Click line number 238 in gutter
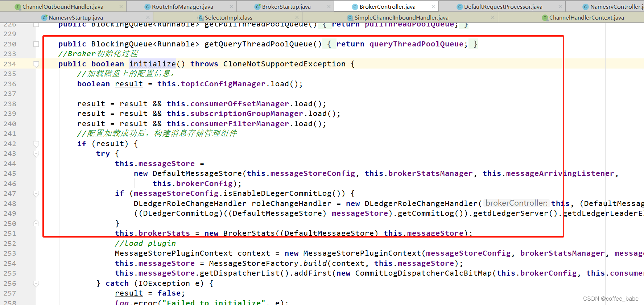The width and height of the screenshot is (644, 305). (x=10, y=104)
